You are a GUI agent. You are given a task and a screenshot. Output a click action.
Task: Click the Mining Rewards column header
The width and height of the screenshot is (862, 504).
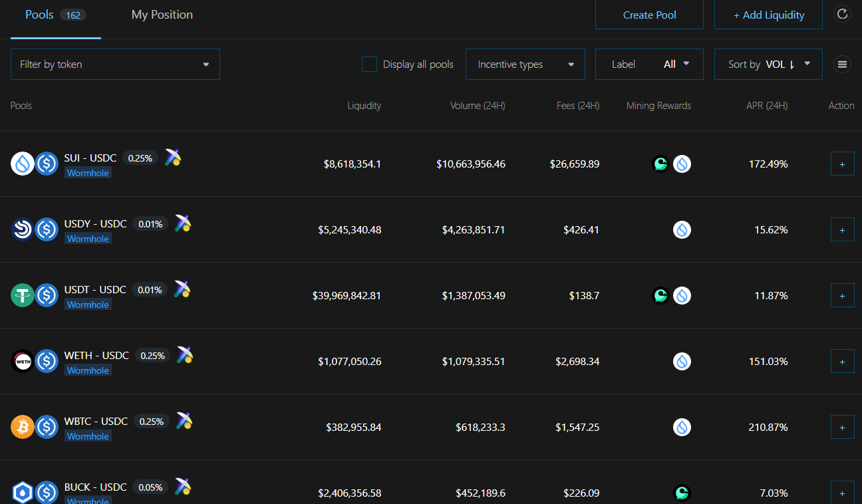pos(658,106)
